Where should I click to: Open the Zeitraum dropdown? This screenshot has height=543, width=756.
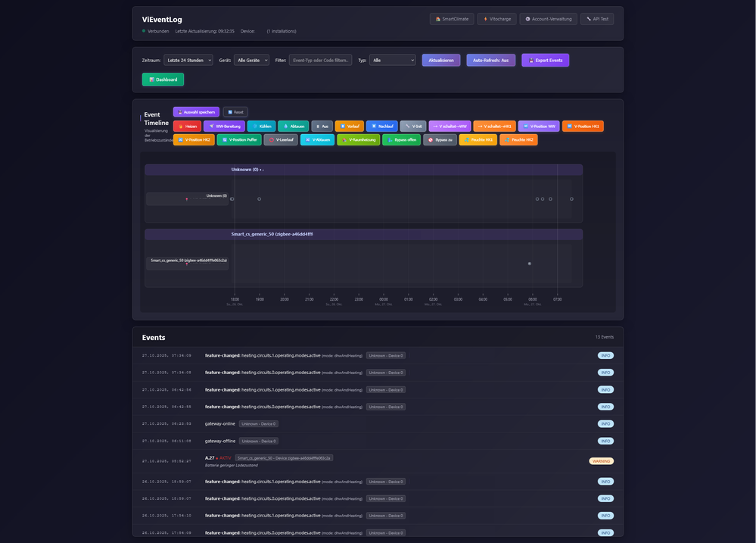tap(188, 60)
